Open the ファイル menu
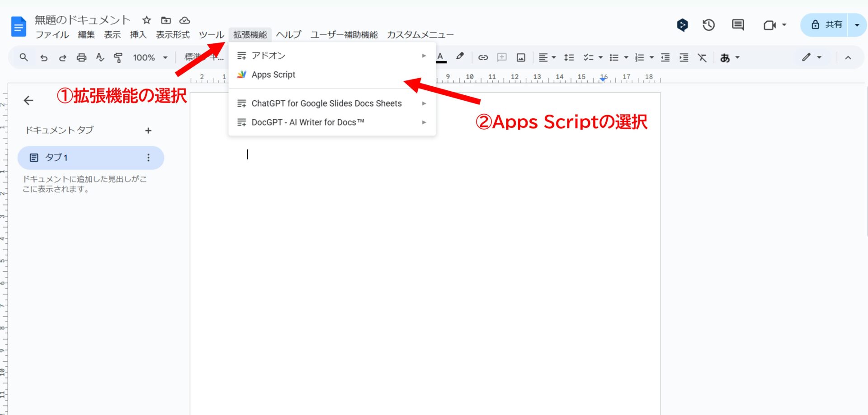Screen dimensions: 868x415 pyautogui.click(x=52, y=35)
